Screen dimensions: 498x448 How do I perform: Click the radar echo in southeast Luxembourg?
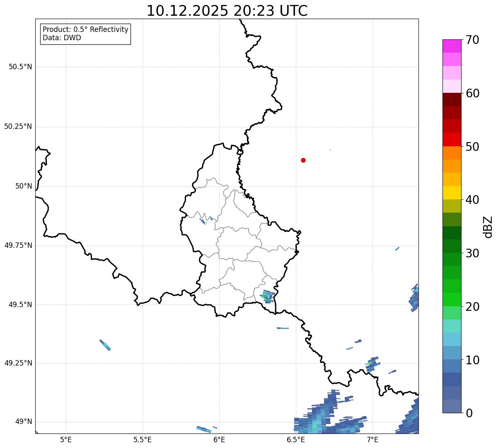pos(267,296)
